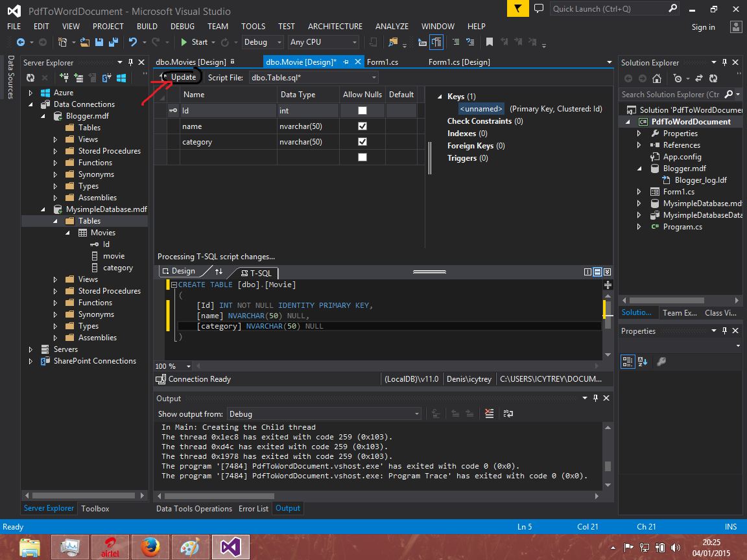Click the Find in Files toolbar icon
The image size is (747, 560).
click(393, 42)
